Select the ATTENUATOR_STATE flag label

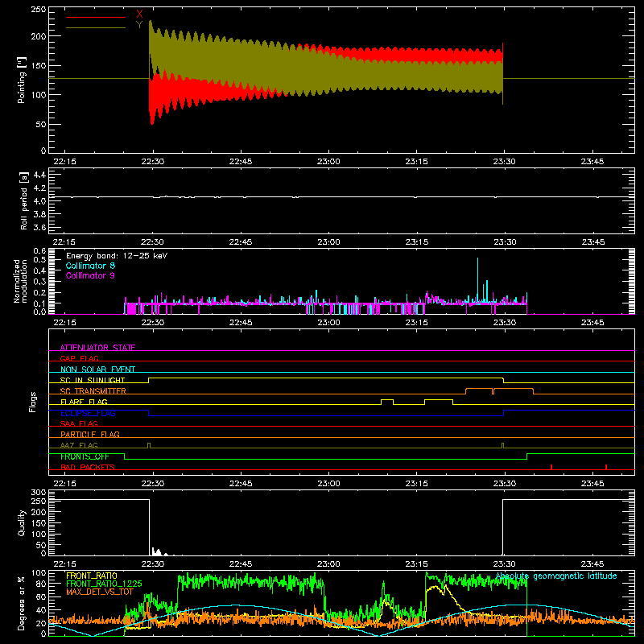click(97, 348)
